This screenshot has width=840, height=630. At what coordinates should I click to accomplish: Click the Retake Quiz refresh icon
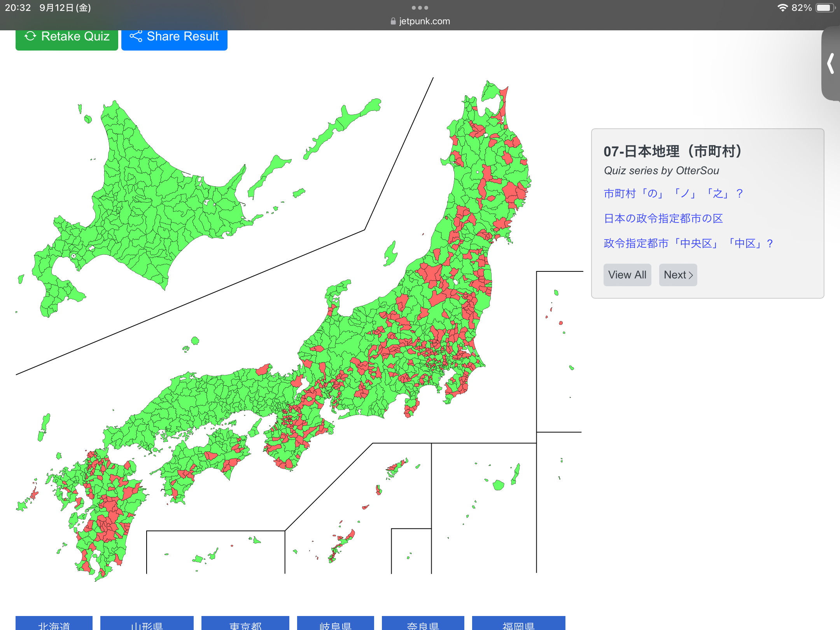(x=30, y=36)
